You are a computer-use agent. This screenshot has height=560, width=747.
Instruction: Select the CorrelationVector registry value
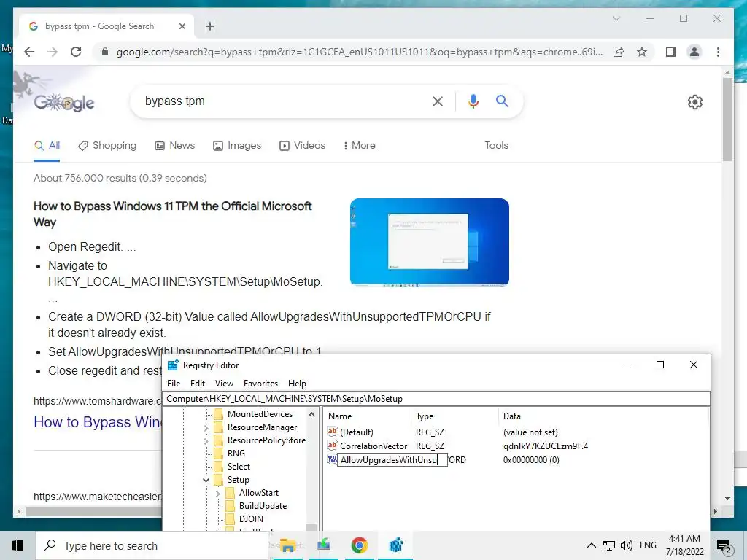(x=373, y=446)
